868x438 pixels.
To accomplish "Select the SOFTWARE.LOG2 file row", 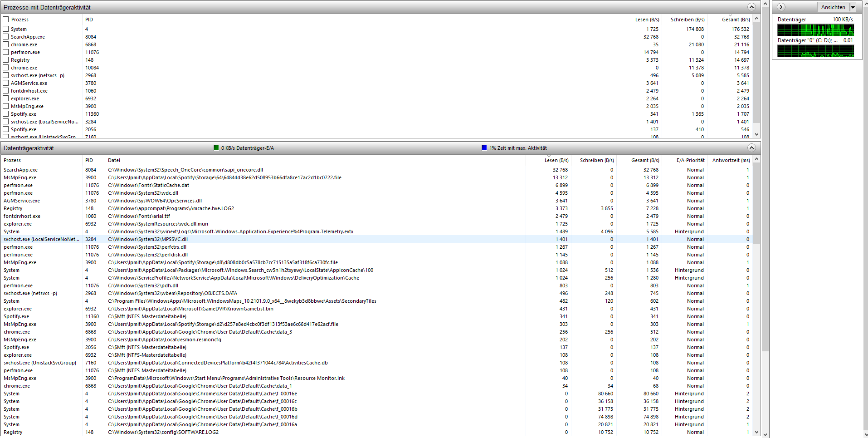I will coord(376,432).
